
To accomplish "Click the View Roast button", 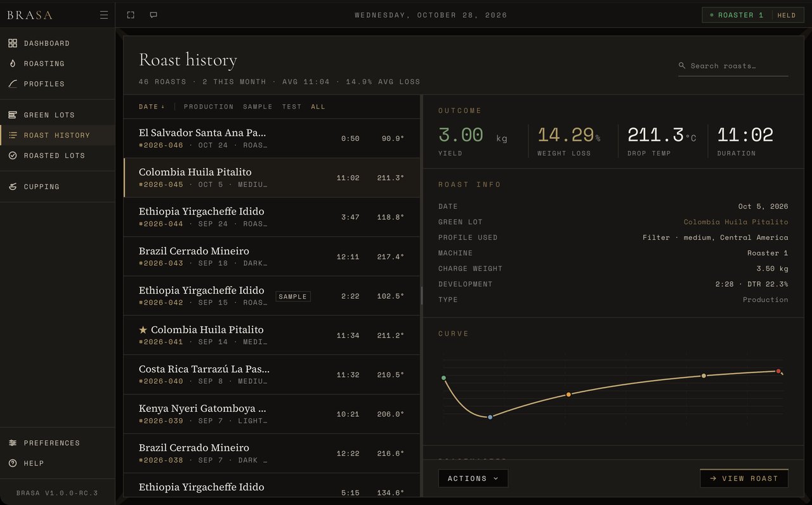I will click(x=744, y=478).
